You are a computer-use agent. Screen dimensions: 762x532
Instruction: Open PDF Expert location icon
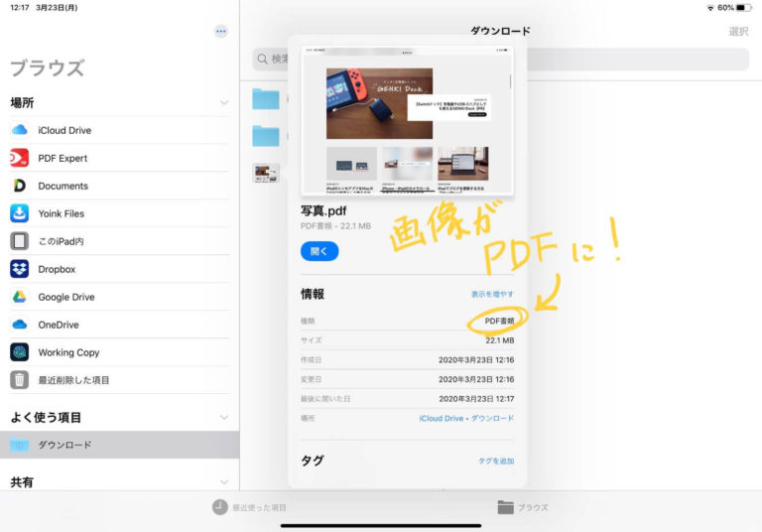click(x=20, y=158)
